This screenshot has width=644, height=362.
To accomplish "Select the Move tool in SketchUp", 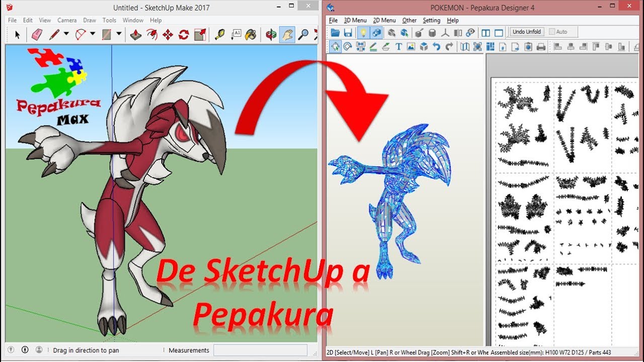I will (x=168, y=35).
